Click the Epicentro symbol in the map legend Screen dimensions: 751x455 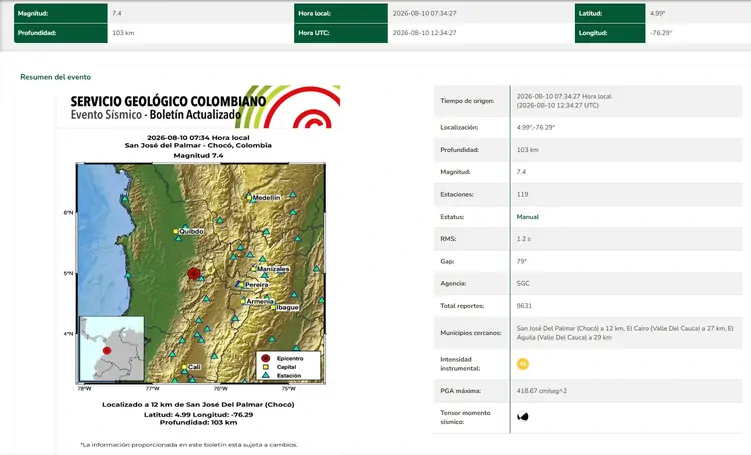pyautogui.click(x=266, y=358)
